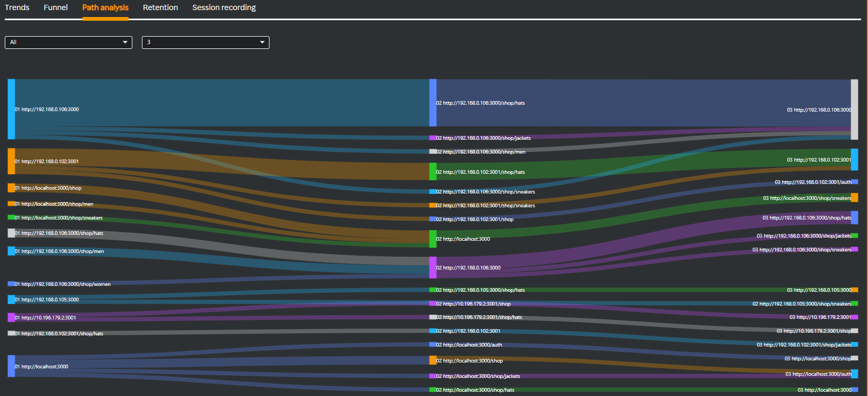This screenshot has width=868, height=396.
Task: Click the 03 http://192.168.0.106:3000 label
Action: (x=819, y=110)
